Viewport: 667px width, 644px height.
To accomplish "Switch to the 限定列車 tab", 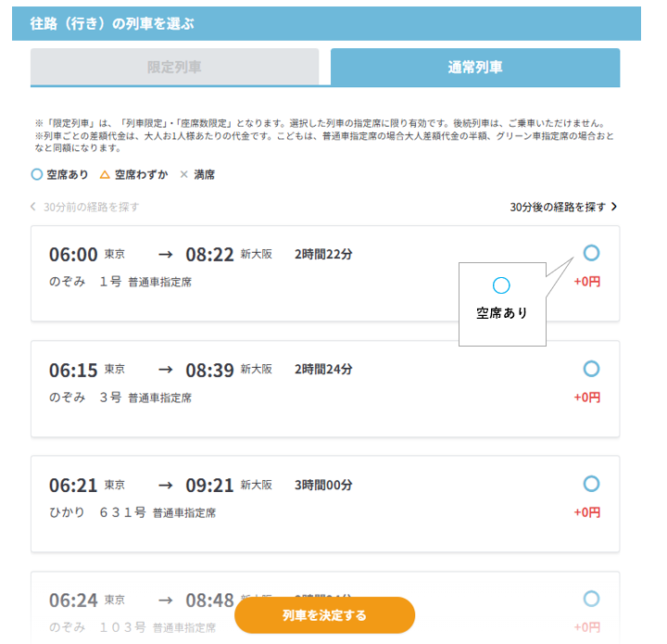I will pos(174,68).
